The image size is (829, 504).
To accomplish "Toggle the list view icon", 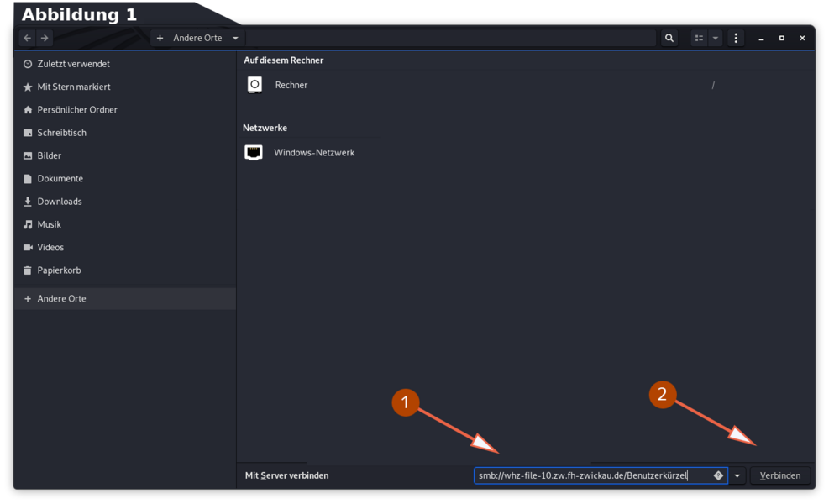I will click(x=699, y=38).
